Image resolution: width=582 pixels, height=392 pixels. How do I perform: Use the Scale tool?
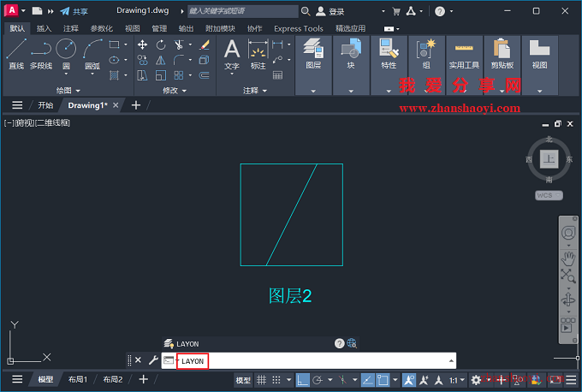click(161, 75)
